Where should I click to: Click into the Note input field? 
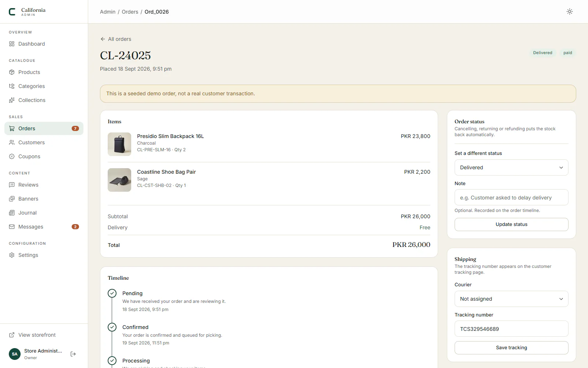click(x=512, y=198)
